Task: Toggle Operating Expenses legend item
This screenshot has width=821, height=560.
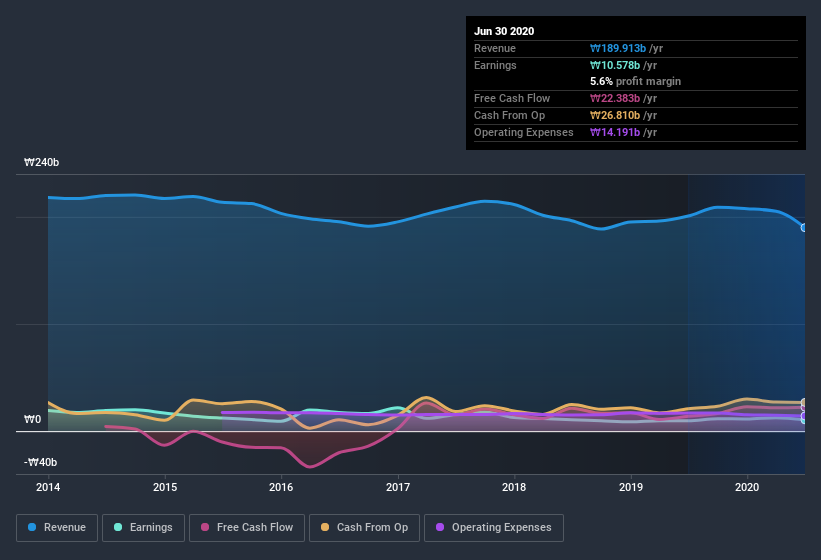Action: point(494,527)
